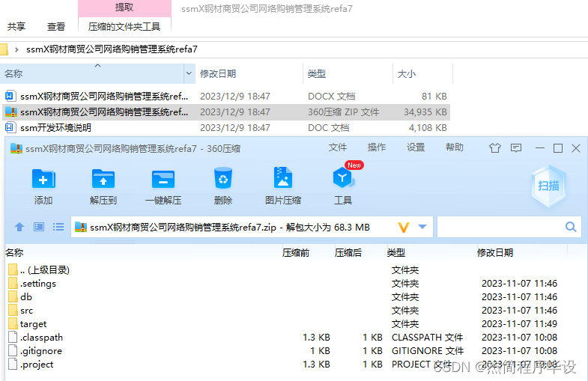Click the target folder icon
The width and height of the screenshot is (588, 381).
point(13,323)
